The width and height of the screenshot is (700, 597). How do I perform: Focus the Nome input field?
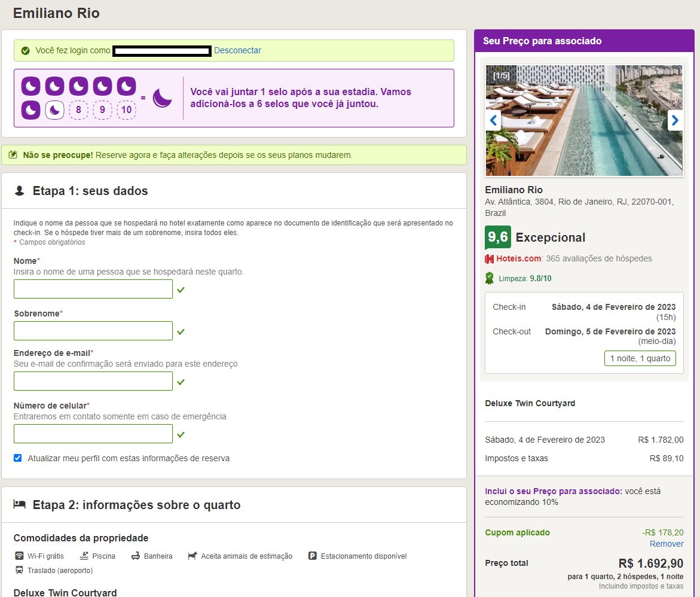(x=93, y=289)
